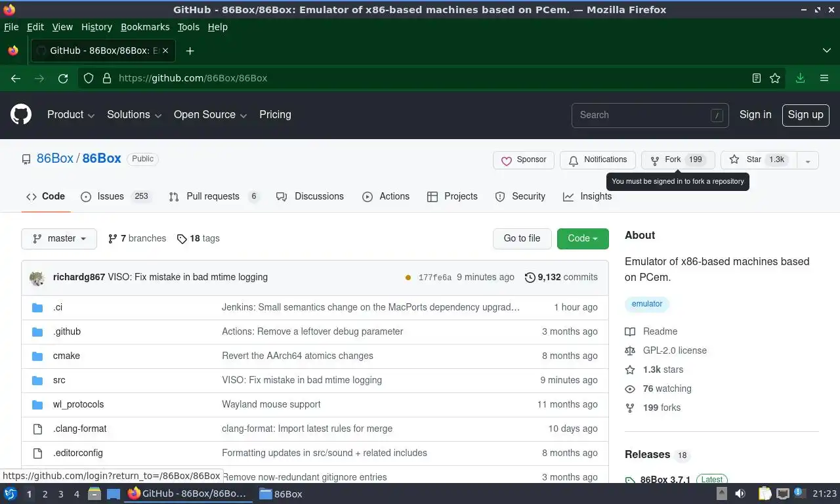This screenshot has width=840, height=504.
Task: Open the 7 branches link
Action: click(137, 239)
